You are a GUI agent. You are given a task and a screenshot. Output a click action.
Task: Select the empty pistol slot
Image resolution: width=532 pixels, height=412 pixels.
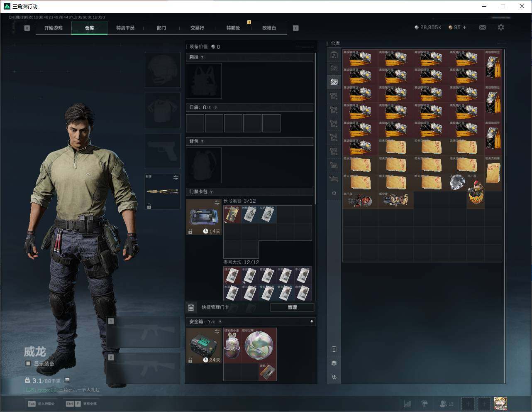(x=162, y=151)
